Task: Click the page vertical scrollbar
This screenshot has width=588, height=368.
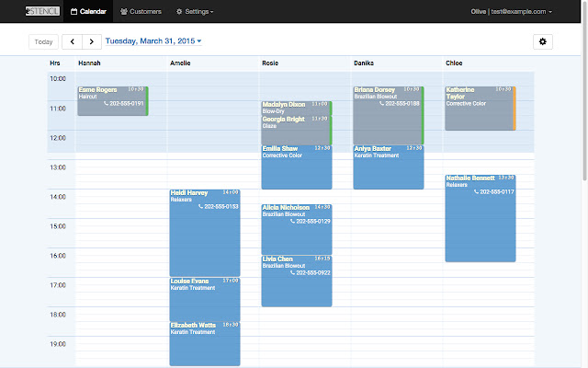Action: tap(584, 90)
